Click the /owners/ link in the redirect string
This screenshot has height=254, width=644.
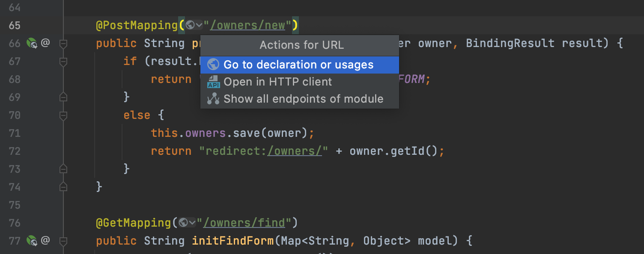tap(295, 151)
